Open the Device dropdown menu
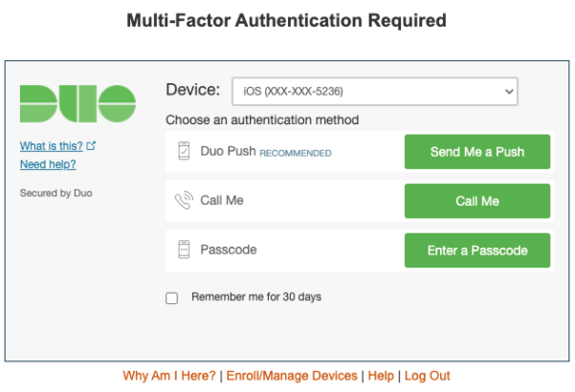Screen dimensions: 575x392 [x=374, y=92]
